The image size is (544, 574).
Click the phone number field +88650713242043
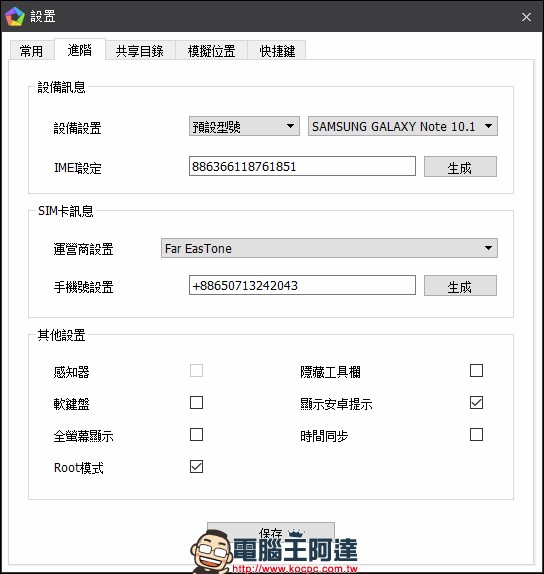(302, 285)
